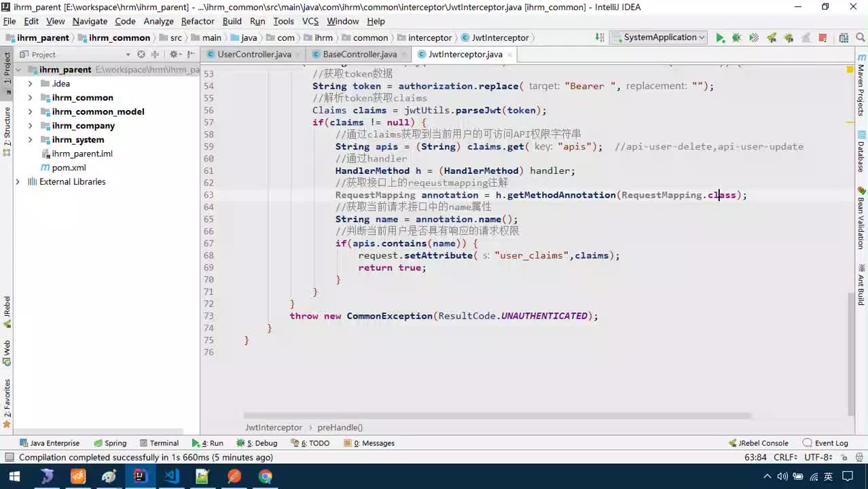Toggle the 2: Favorites tool window
The height and width of the screenshot is (489, 868).
tap(7, 404)
